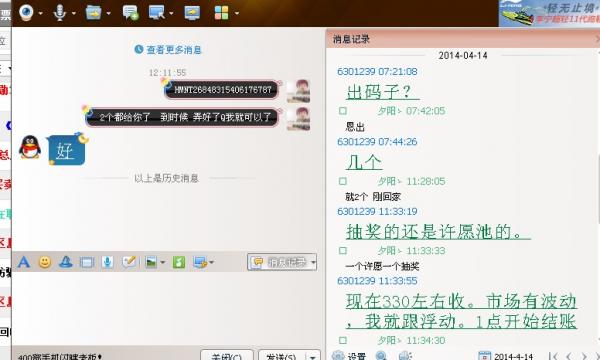600x360 pixels.
Task: Insert a picture with the image icon
Action: point(151,262)
